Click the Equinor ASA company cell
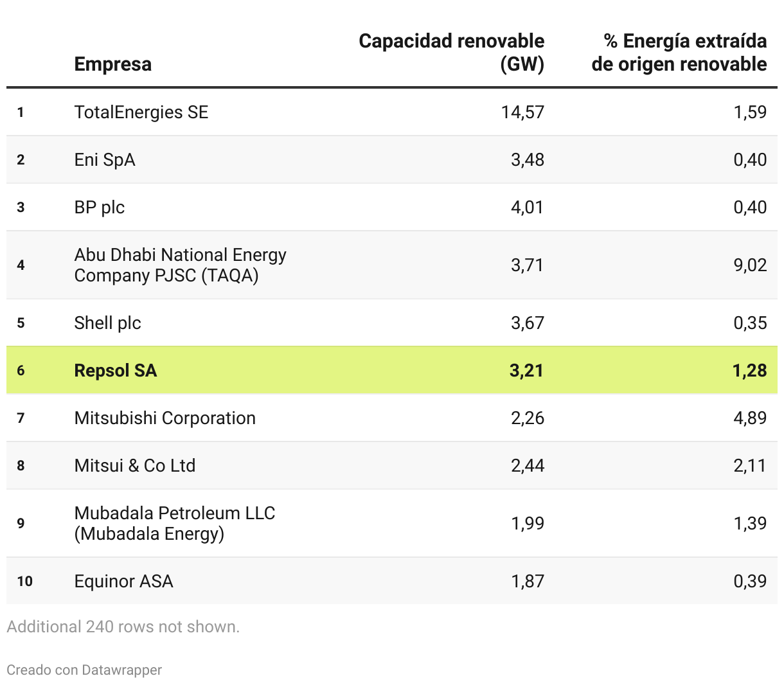 [x=123, y=582]
